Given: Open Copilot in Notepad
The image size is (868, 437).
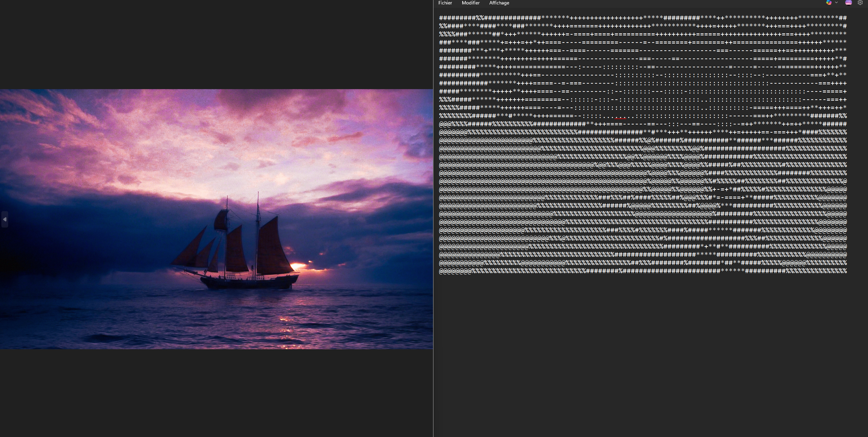Looking at the screenshot, I should coord(829,2).
